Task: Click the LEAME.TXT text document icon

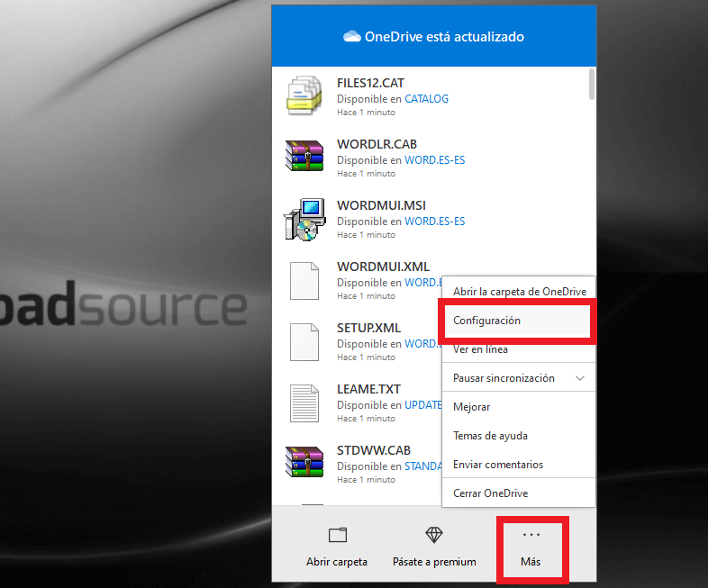Action: click(x=304, y=403)
